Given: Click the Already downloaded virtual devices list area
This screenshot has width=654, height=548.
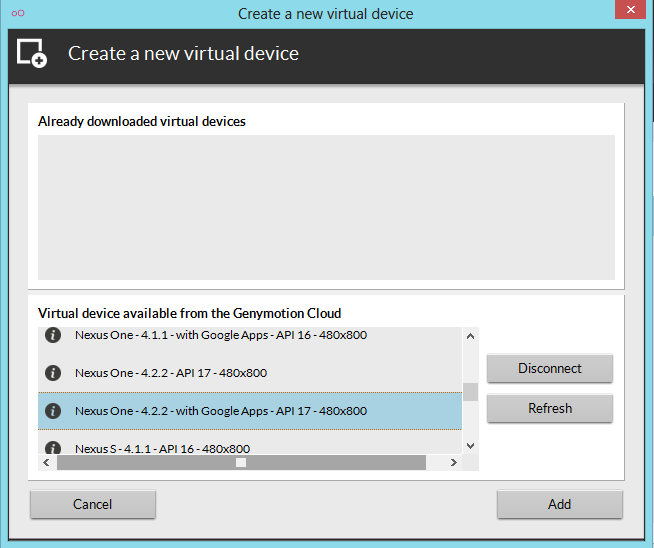Looking at the screenshot, I should coord(326,207).
